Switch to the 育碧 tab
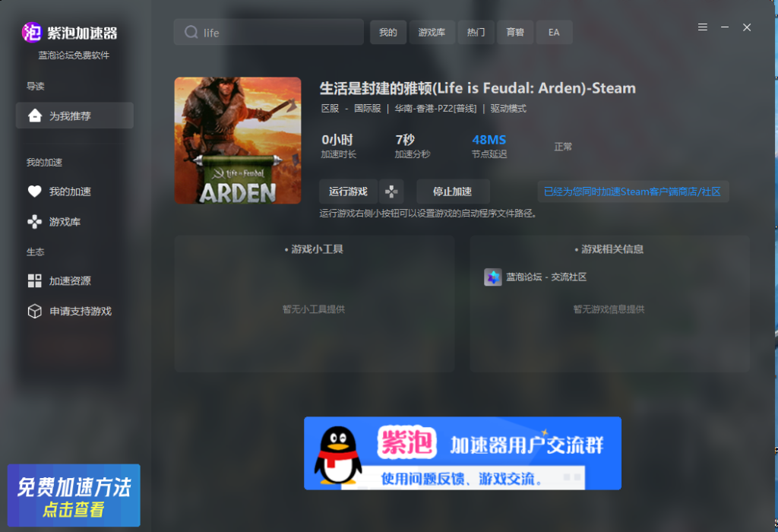 click(515, 32)
